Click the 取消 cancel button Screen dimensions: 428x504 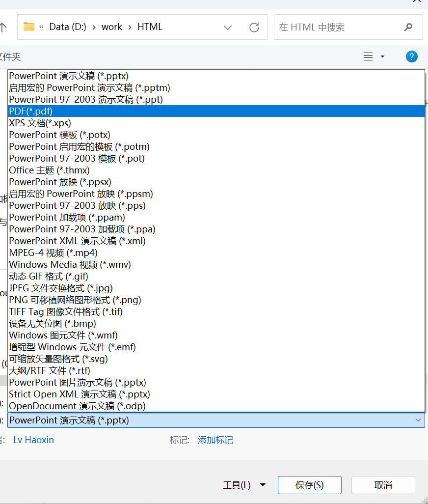pyautogui.click(x=383, y=485)
